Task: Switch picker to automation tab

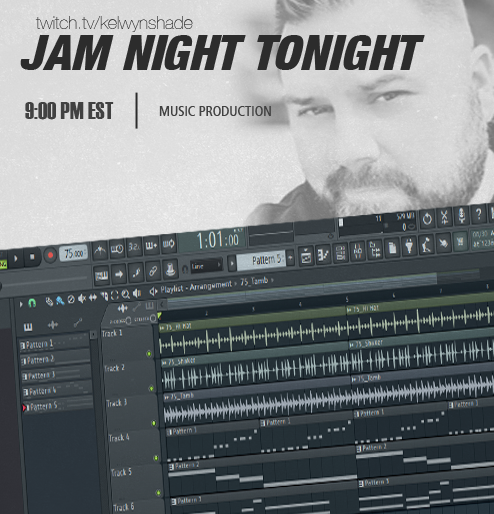Action: coord(77,322)
